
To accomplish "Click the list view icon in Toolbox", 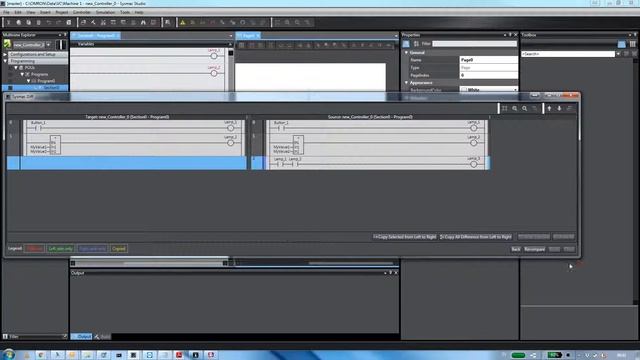I will click(632, 44).
